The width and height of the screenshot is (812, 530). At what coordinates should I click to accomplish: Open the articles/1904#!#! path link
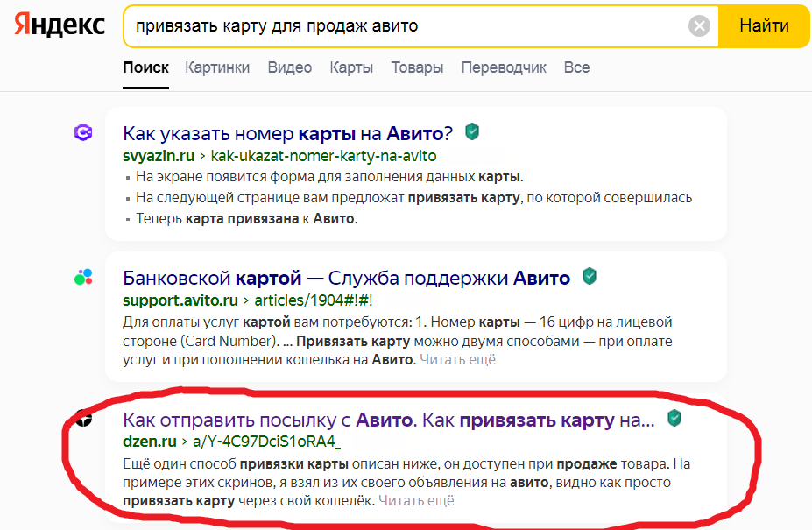pyautogui.click(x=314, y=300)
